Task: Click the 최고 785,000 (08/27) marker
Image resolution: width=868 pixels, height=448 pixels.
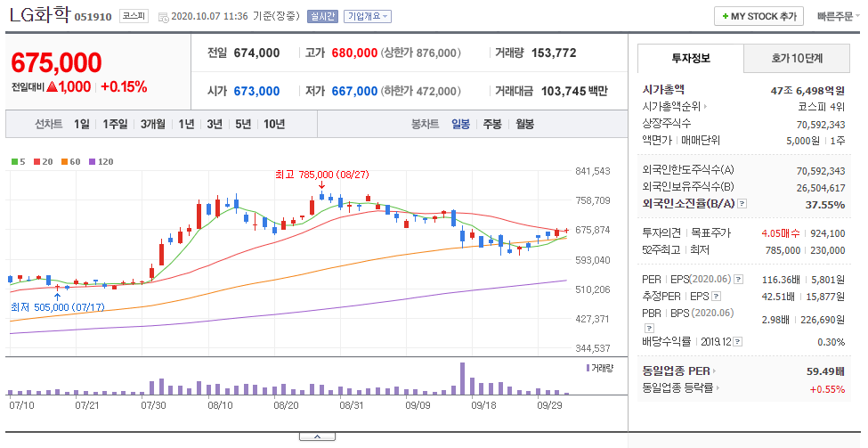Action: pyautogui.click(x=322, y=175)
